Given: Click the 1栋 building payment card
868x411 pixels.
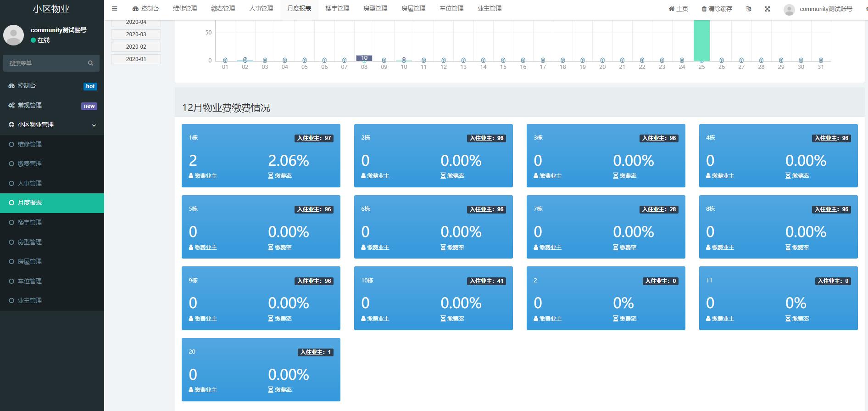Looking at the screenshot, I should 261,156.
